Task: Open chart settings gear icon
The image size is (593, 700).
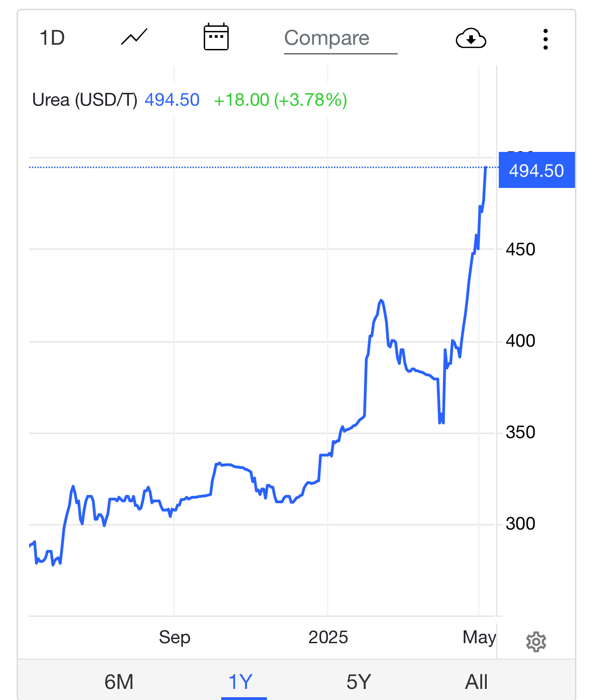Action: pos(536,642)
